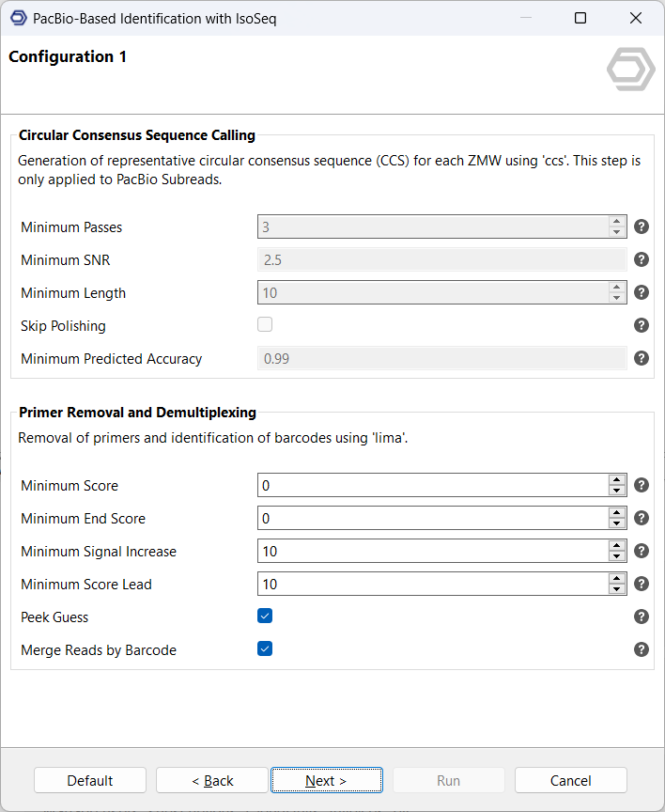Reset settings with the Default button
Viewport: 665px width, 812px height.
pyautogui.click(x=90, y=780)
